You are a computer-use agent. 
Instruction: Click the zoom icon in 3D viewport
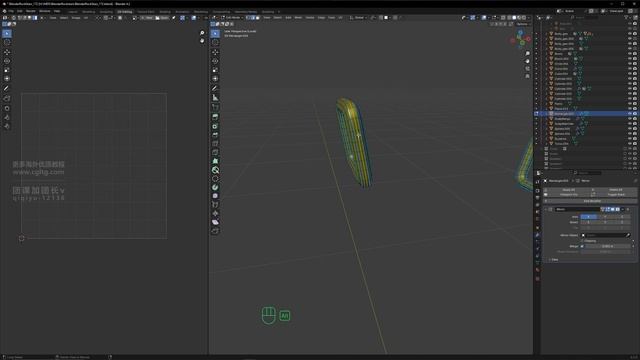point(527,53)
